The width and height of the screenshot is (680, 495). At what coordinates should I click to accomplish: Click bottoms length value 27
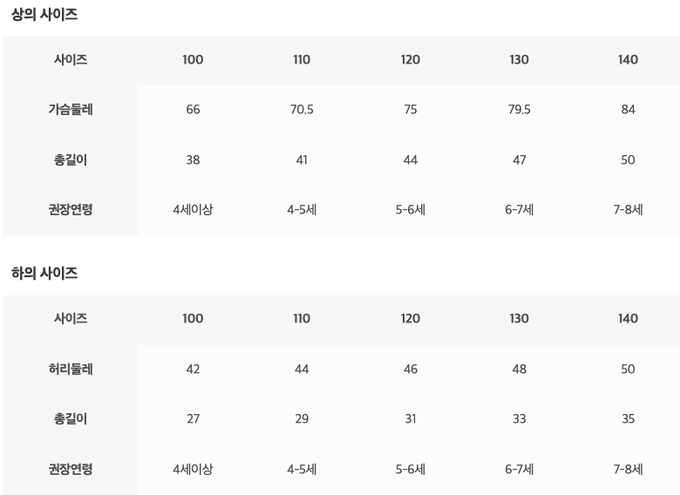[193, 419]
